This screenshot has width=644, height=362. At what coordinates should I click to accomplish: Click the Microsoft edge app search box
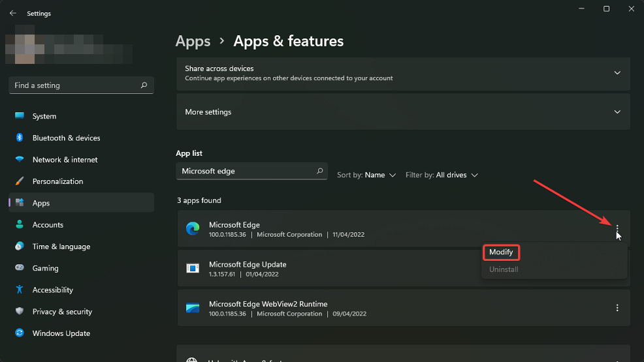point(251,171)
